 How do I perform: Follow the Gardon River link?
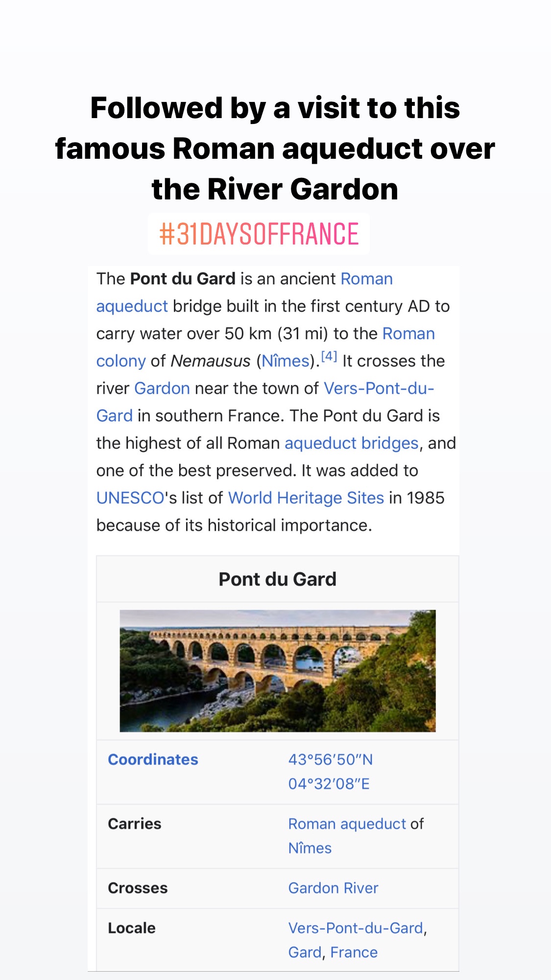[333, 888]
